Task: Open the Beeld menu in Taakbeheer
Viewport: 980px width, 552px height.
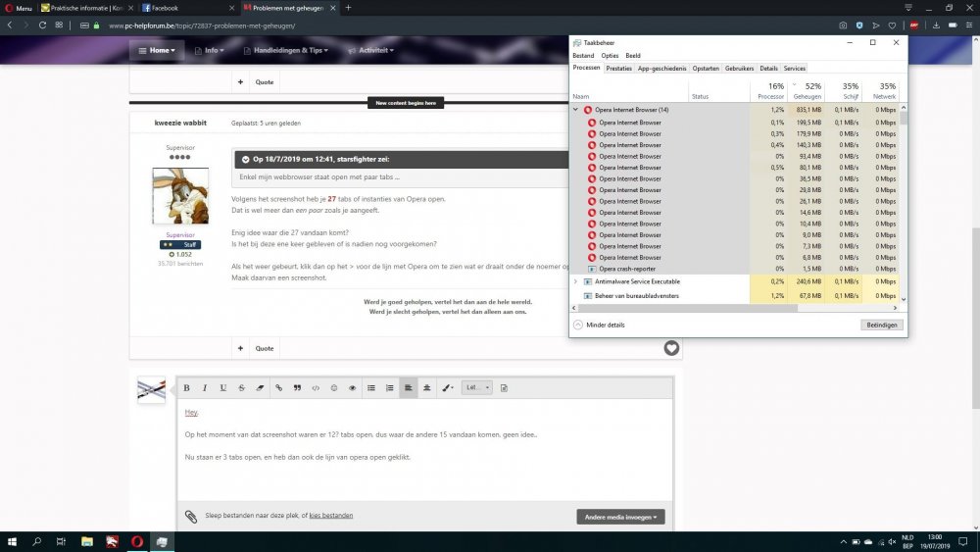Action: coord(633,56)
